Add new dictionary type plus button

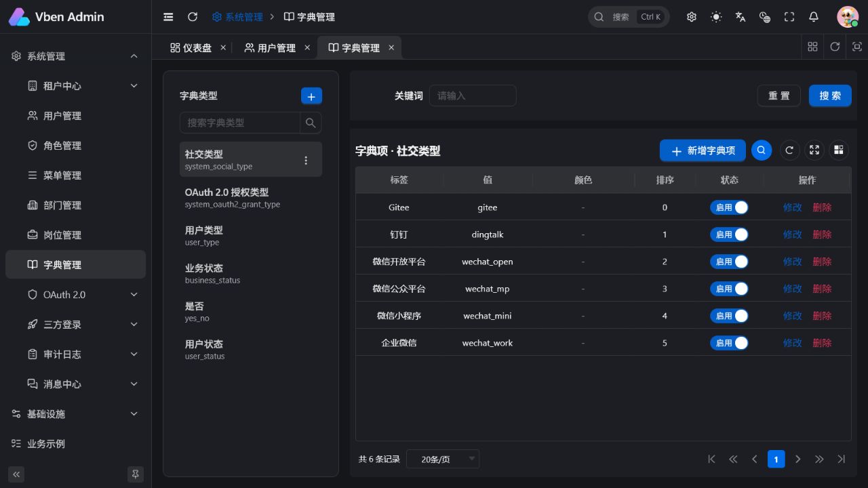[x=311, y=96]
